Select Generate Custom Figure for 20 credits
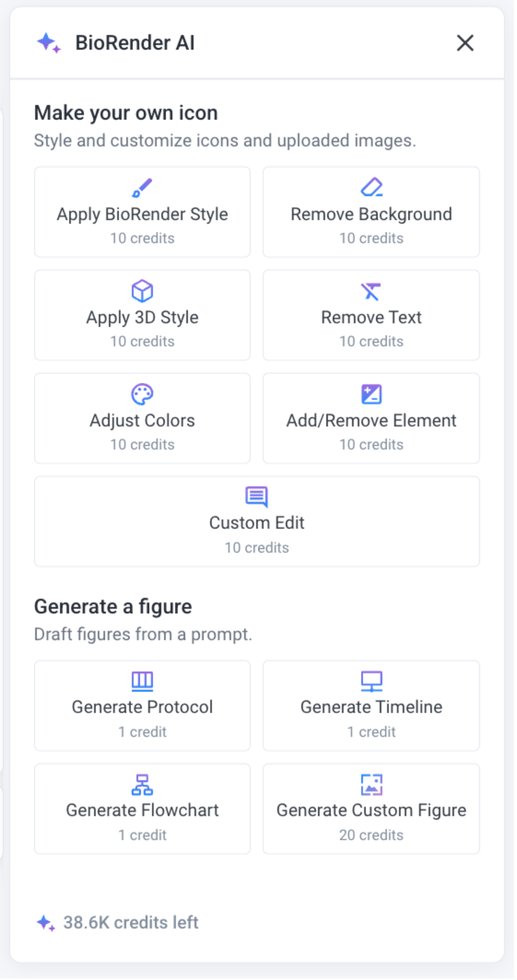 pyautogui.click(x=371, y=810)
